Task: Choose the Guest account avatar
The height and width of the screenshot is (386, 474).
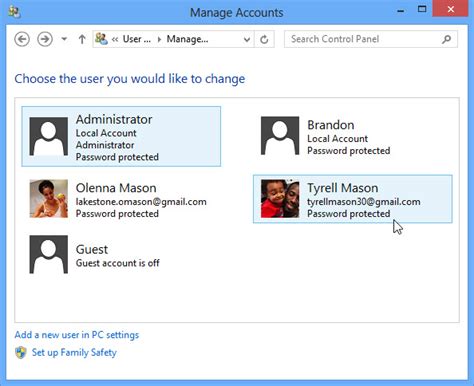Action: tap(49, 254)
